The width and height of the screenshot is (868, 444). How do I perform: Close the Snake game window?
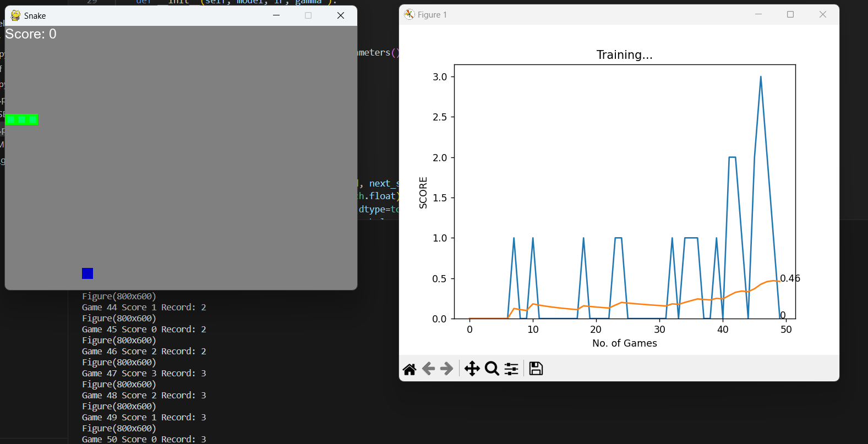coord(341,15)
